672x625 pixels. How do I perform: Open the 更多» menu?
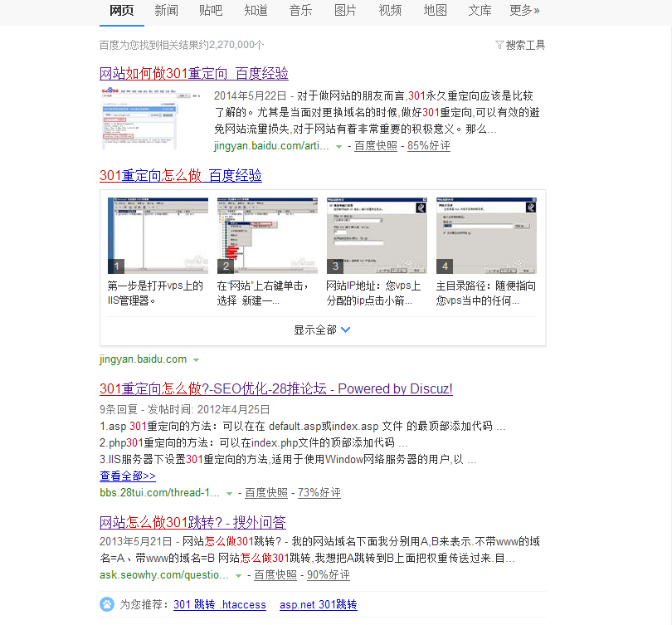point(524,10)
